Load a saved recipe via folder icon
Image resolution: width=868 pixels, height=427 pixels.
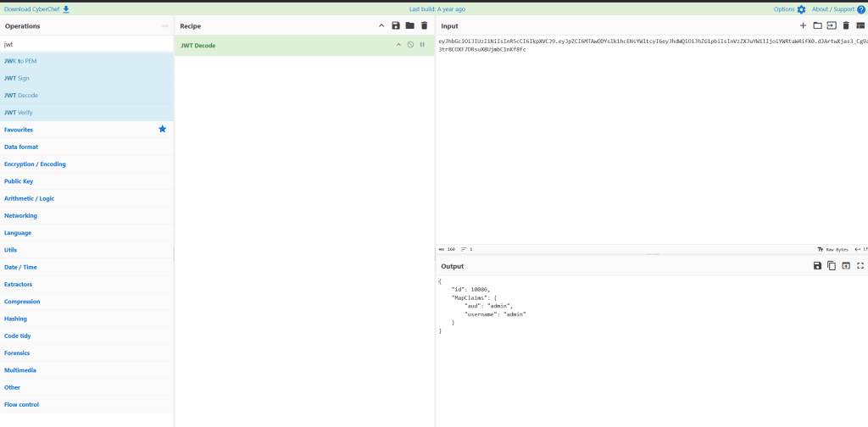pos(410,26)
